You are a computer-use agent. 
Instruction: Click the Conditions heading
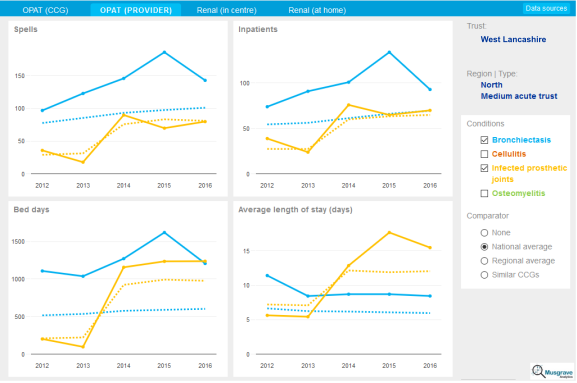point(485,124)
